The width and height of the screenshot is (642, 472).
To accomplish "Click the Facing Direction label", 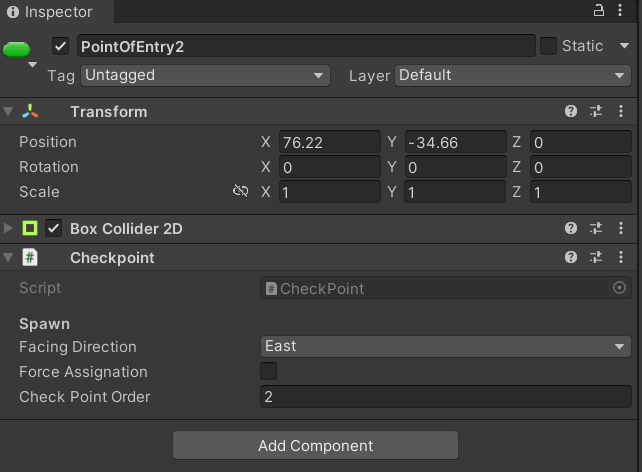I will pyautogui.click(x=78, y=347).
